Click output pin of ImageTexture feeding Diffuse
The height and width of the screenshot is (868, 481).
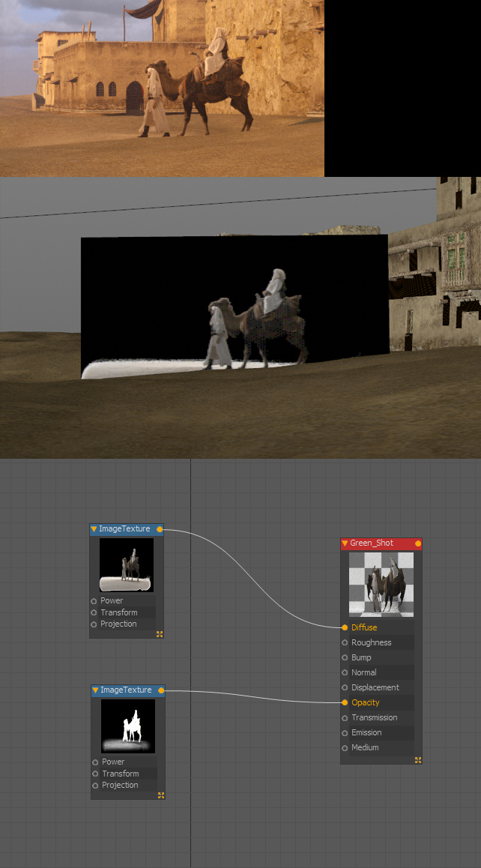click(160, 529)
